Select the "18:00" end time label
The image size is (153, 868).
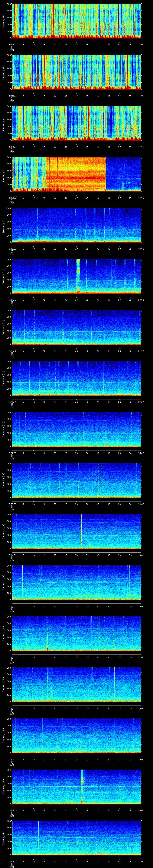tap(141, 198)
